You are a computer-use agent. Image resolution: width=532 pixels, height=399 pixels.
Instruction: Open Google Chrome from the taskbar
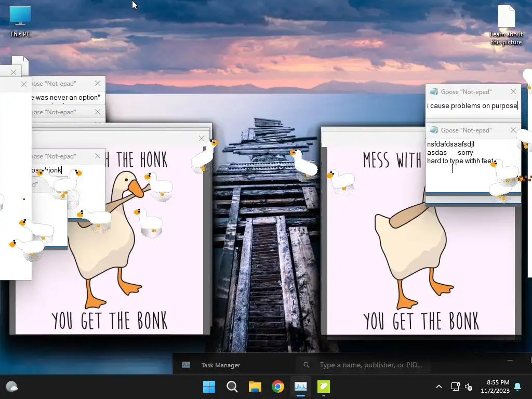278,387
